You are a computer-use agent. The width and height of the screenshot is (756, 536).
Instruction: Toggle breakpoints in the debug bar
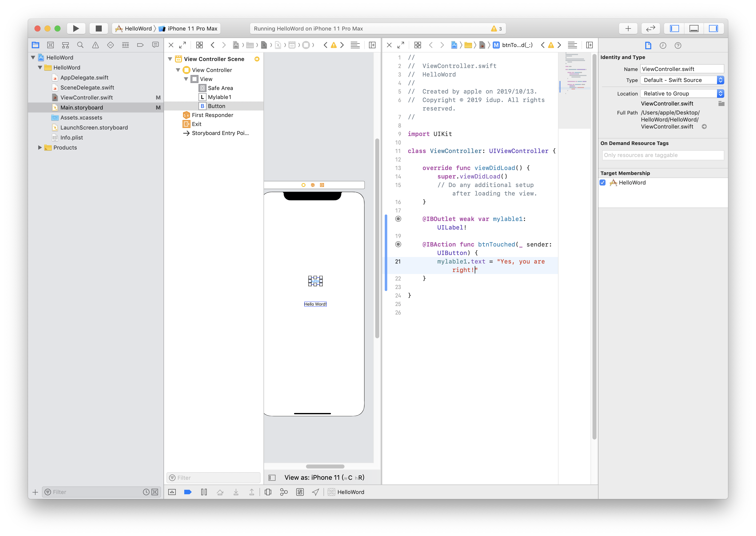click(x=188, y=492)
